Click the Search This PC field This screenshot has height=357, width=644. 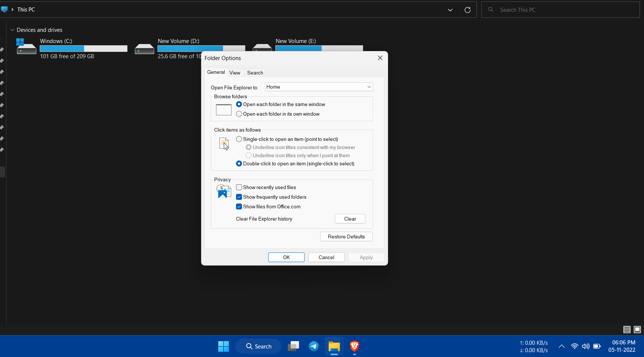(560, 10)
